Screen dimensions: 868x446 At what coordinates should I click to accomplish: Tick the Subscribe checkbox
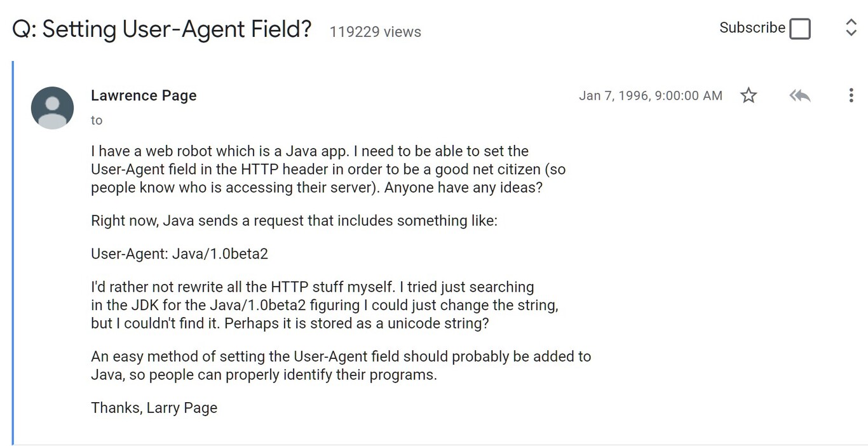pos(800,29)
